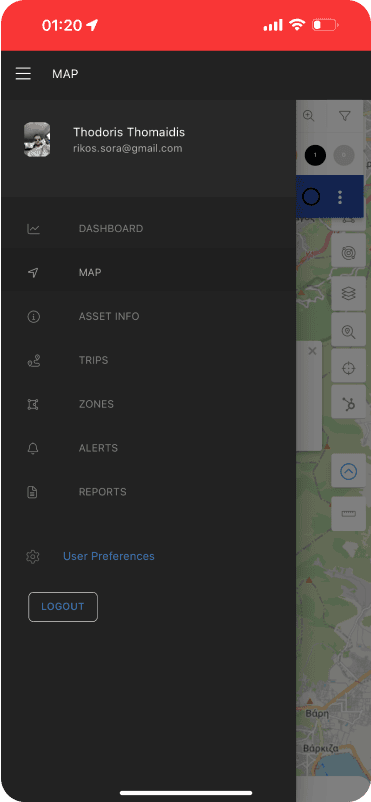Tap the hamburger menu icon
371x802 pixels.
[23, 74]
